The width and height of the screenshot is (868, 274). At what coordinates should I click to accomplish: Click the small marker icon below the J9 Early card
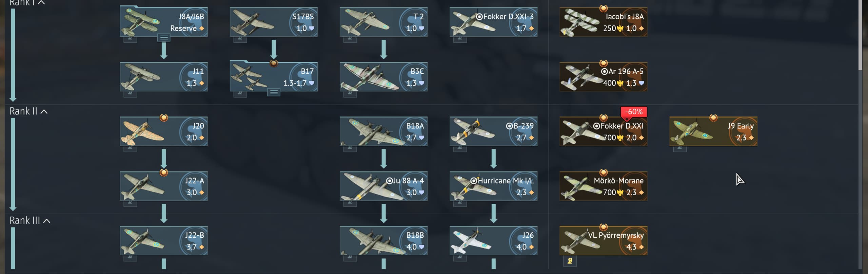point(680,149)
